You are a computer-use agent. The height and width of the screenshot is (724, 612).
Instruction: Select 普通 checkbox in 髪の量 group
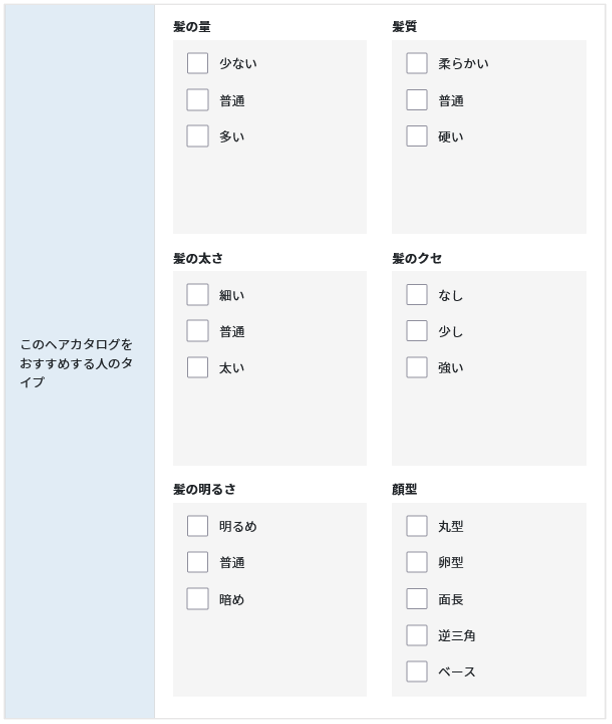(x=197, y=100)
